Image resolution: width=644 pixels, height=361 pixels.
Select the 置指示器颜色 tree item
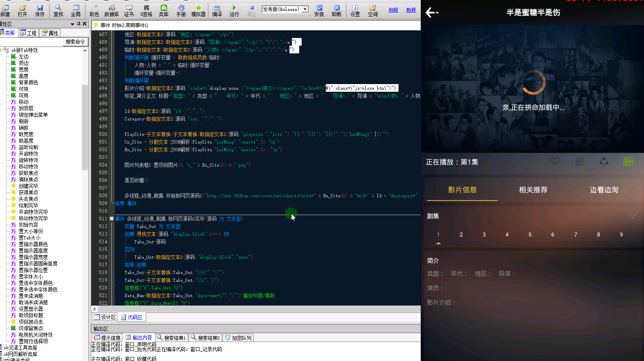click(33, 244)
